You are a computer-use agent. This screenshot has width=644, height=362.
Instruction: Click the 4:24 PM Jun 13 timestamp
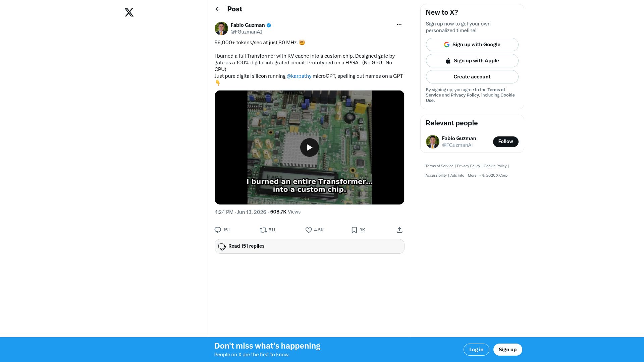coord(240,212)
